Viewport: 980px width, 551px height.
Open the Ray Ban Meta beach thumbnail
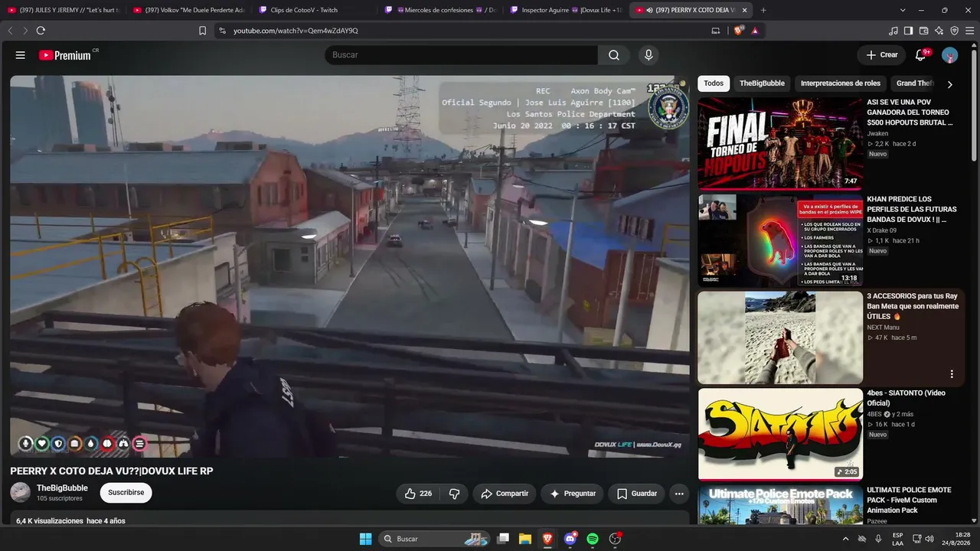tap(780, 337)
